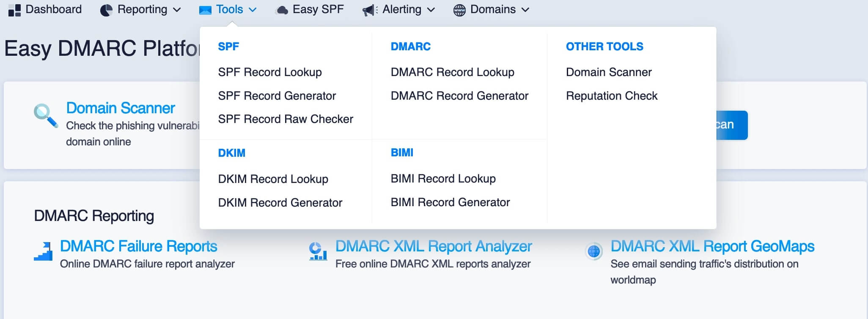Screen dimensions: 868x319
Task: Click the XML Report GeoMaps globe icon
Action: [x=593, y=251]
